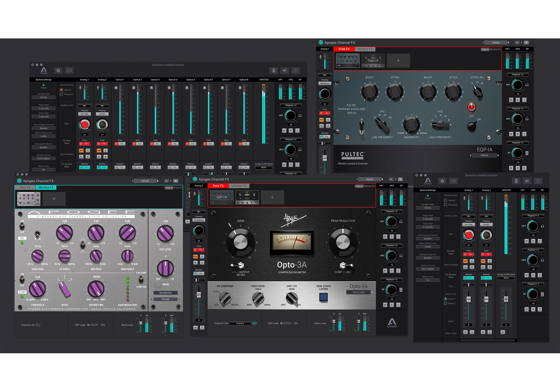
Task: Click the HP2 headphone icon in small Symphony window
Action: pyautogui.click(x=542, y=260)
